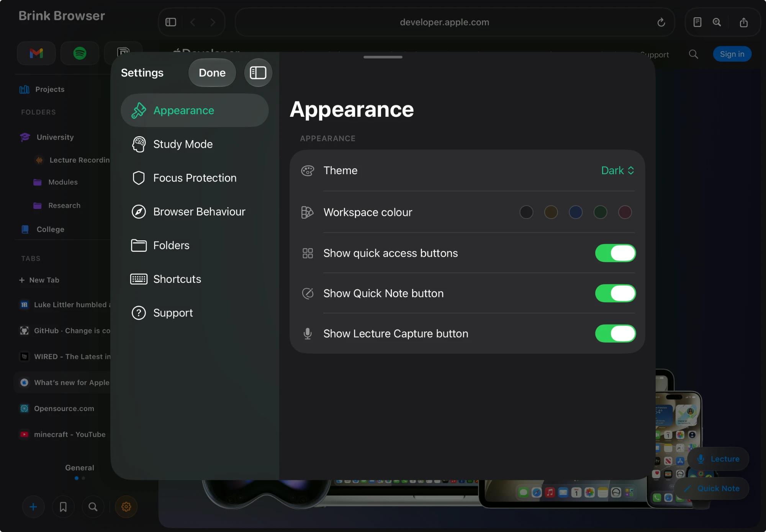Toggle settings sidebar panel icon
Viewport: 766px width, 532px height.
point(258,73)
